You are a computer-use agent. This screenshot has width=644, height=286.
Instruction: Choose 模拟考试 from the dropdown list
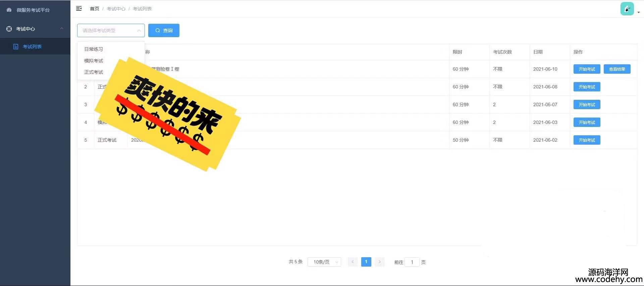tap(111, 61)
